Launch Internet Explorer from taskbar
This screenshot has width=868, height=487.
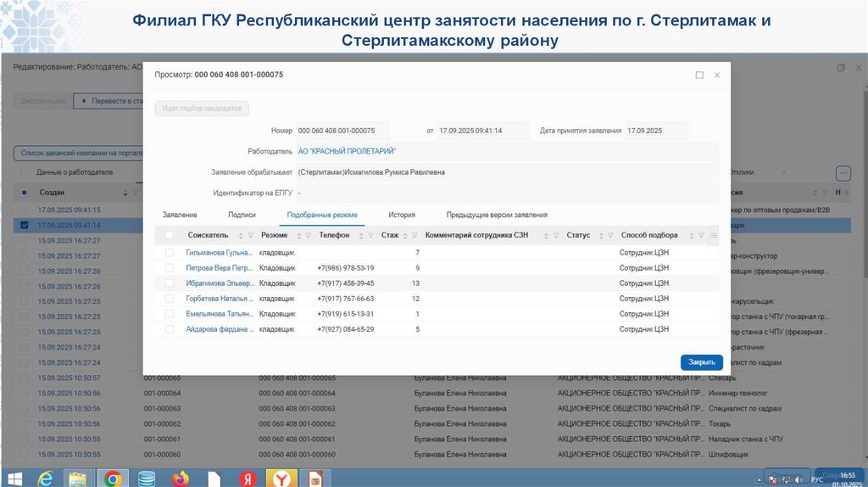46,479
